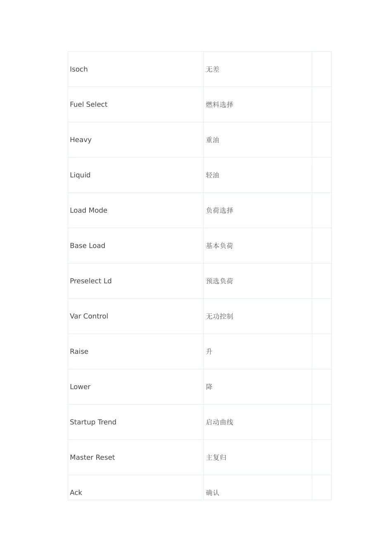The width and height of the screenshot is (392, 555).
Task: Click the 重油 translation cell
Action: pos(258,140)
